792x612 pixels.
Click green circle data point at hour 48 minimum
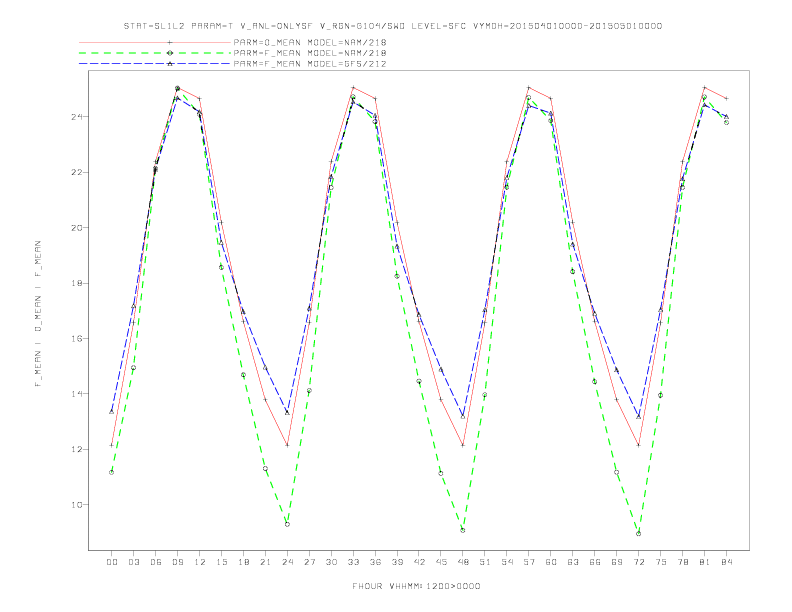(x=463, y=530)
